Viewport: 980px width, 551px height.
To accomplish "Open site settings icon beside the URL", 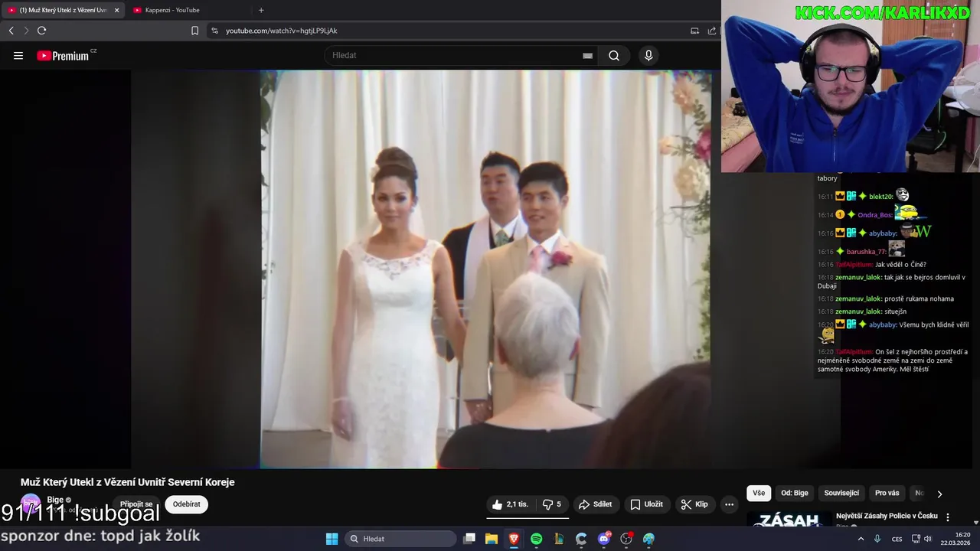I will (x=214, y=31).
